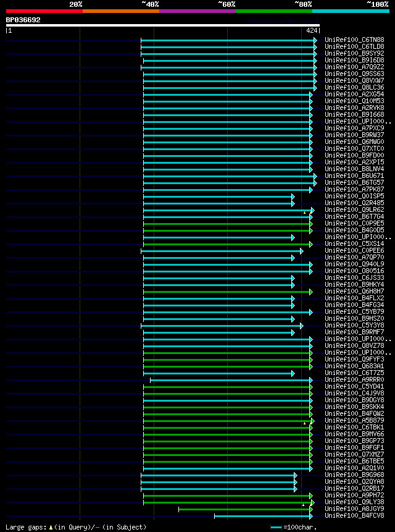395x532 pixels.
Task: Select the UniRef100_A7PXC9 label
Action: 354,129
